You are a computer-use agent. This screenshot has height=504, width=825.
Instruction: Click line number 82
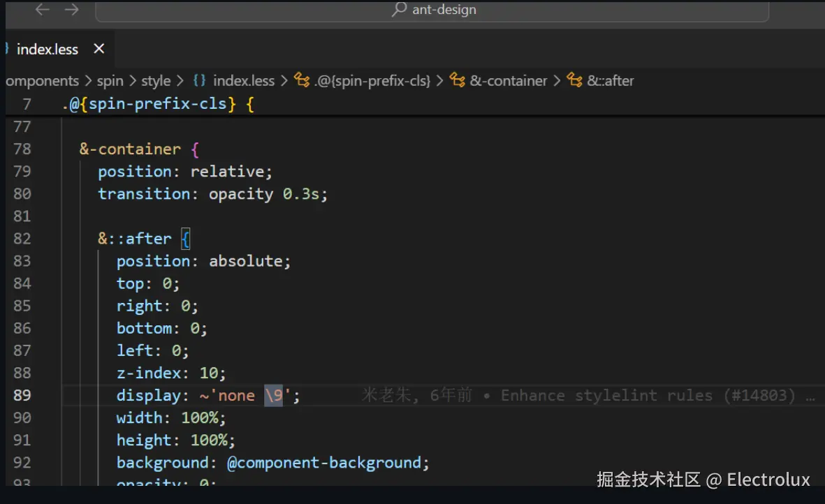pos(22,239)
